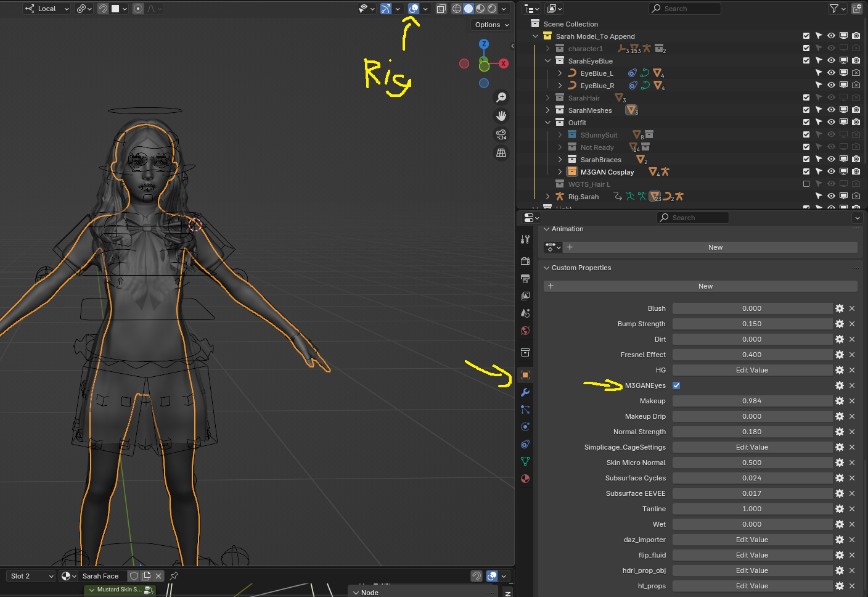Screen dimensions: 868x597
Task: Toggle viewport overlays display
Action: (x=414, y=9)
